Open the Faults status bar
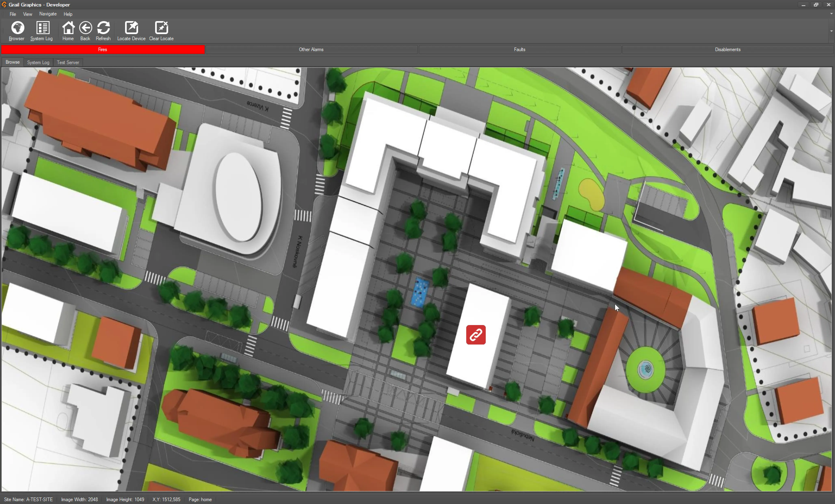 pyautogui.click(x=519, y=50)
